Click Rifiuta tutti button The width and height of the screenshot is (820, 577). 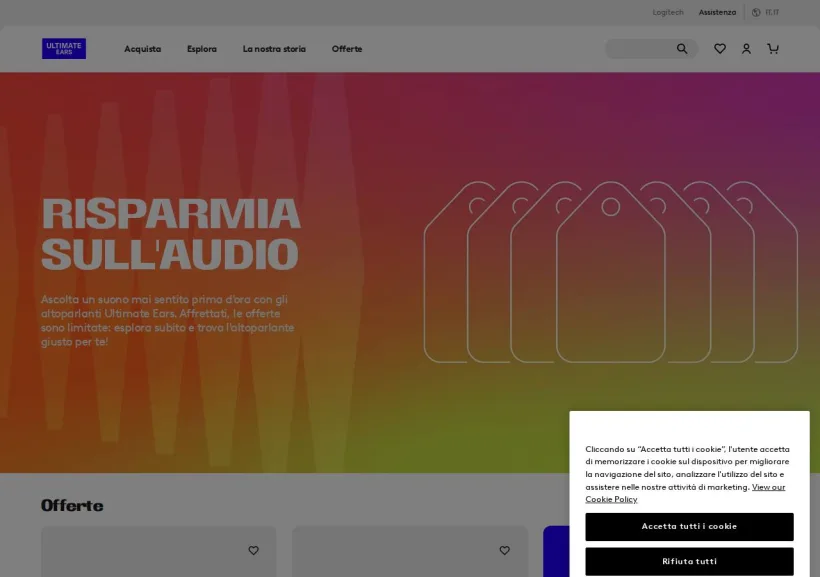[689, 561]
